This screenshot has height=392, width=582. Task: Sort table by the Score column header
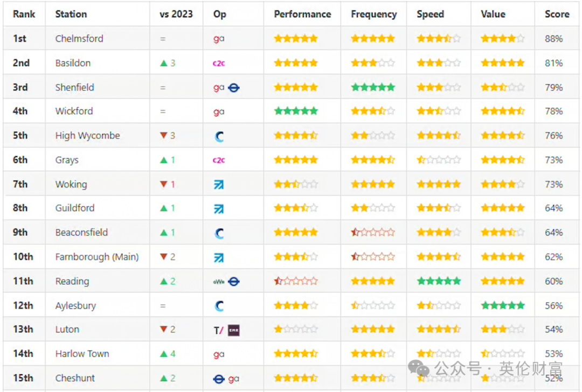(x=557, y=14)
